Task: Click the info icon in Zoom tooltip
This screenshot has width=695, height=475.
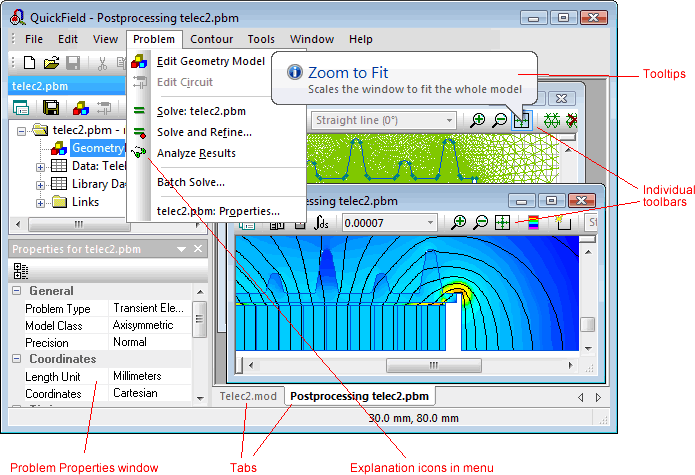Action: tap(294, 71)
